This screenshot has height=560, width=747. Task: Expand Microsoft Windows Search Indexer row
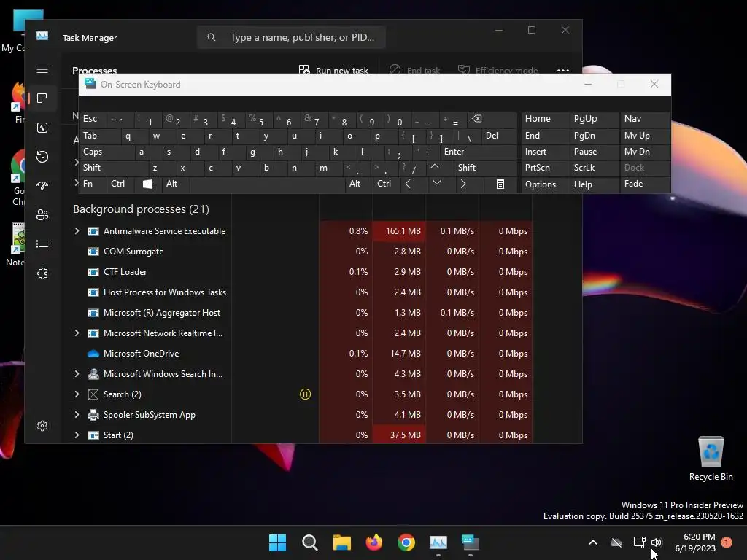[77, 374]
